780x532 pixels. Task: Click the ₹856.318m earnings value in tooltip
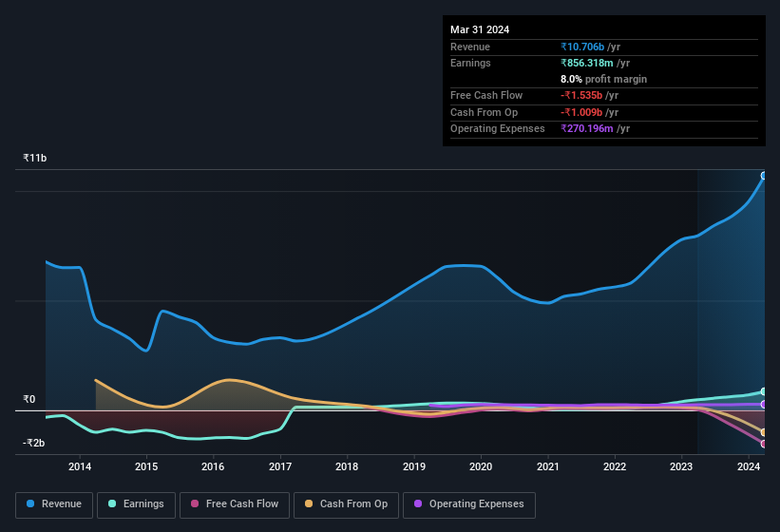(586, 63)
